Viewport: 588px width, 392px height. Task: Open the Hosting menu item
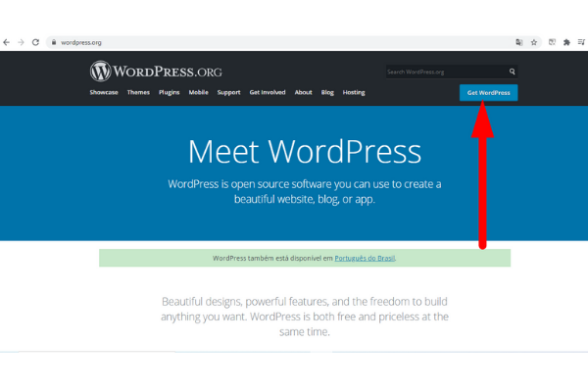354,92
